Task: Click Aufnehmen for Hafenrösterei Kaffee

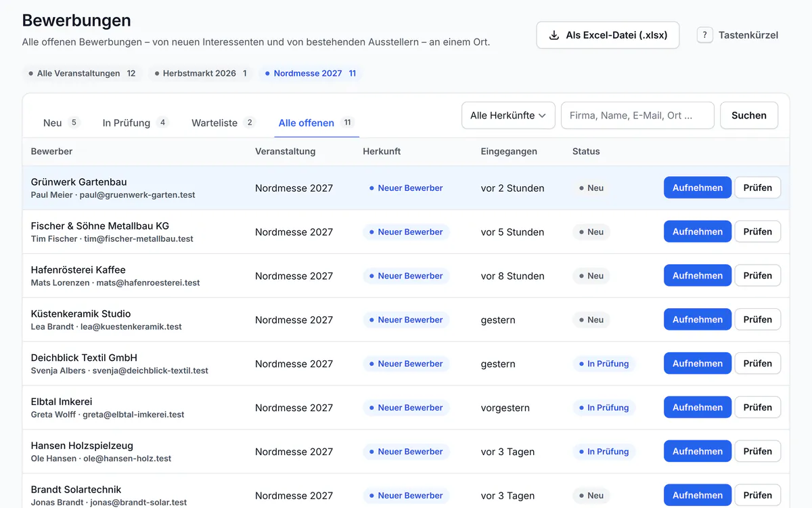Action: 697,276
